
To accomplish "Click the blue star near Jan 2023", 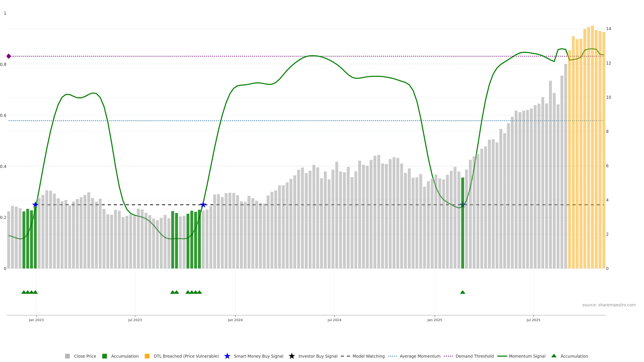I will (x=35, y=205).
